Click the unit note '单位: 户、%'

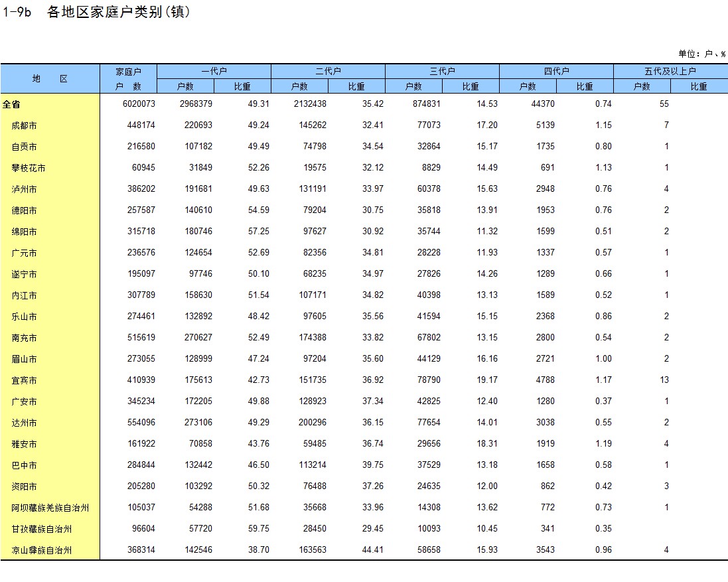click(x=702, y=54)
